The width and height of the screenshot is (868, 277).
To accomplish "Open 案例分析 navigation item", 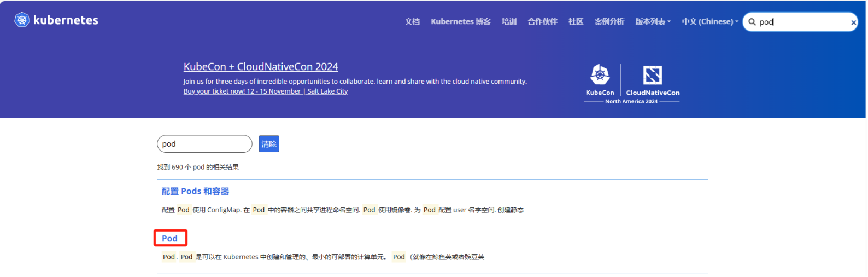I will tap(609, 21).
